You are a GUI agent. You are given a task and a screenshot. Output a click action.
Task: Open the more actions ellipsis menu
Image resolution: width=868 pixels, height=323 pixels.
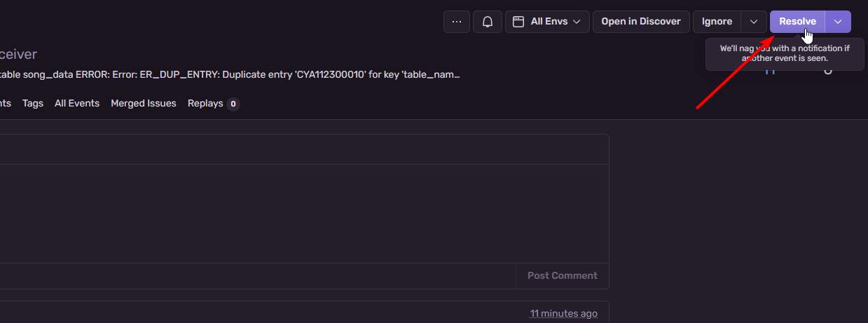click(x=456, y=22)
